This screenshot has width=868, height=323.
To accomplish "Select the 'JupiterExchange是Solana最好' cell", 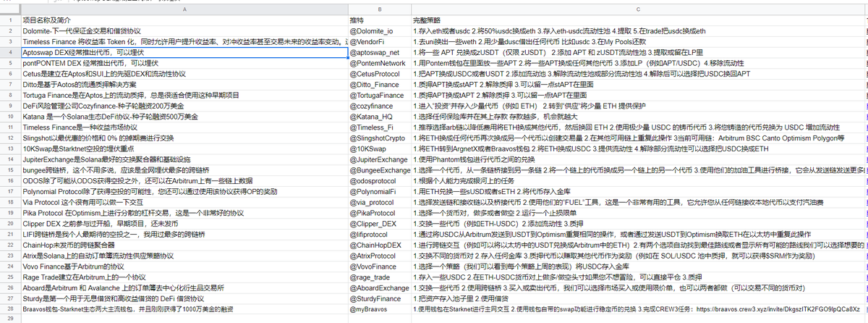I will click(x=184, y=159).
